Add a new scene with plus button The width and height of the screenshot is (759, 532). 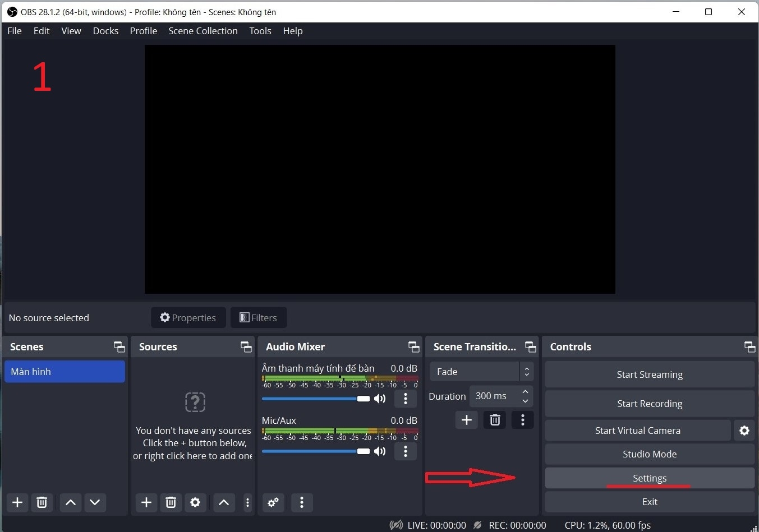(x=17, y=502)
